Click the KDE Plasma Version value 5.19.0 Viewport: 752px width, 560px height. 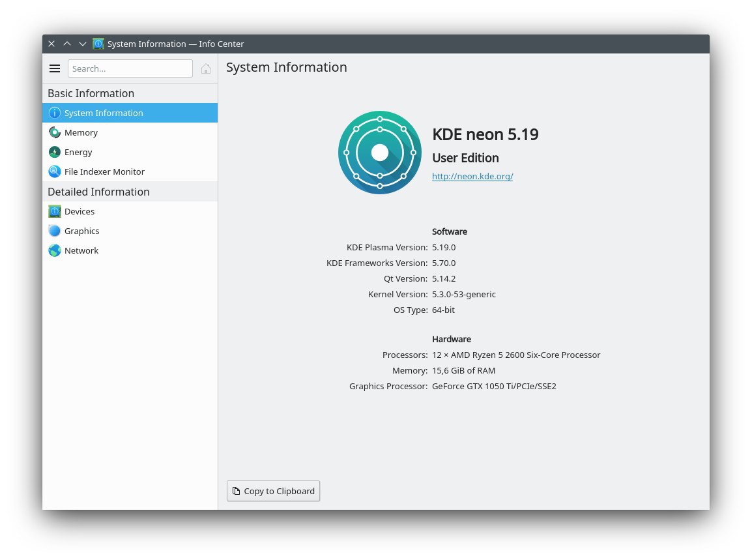pos(444,247)
